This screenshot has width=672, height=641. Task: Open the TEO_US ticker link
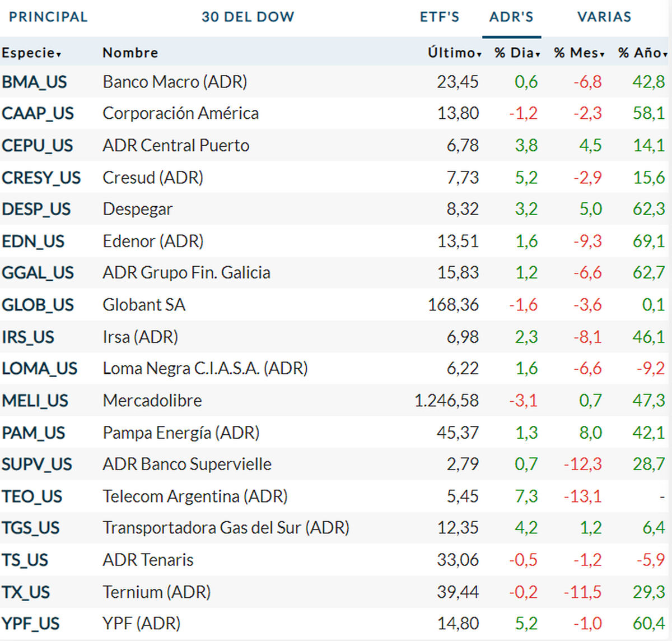click(x=32, y=496)
